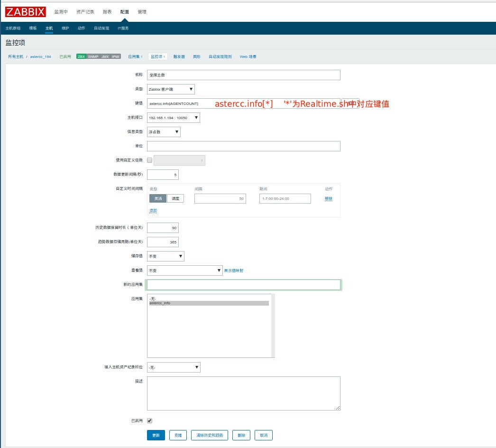Open the 信息类型 浮点数 dropdown
The height and width of the screenshot is (448, 496).
click(x=164, y=132)
